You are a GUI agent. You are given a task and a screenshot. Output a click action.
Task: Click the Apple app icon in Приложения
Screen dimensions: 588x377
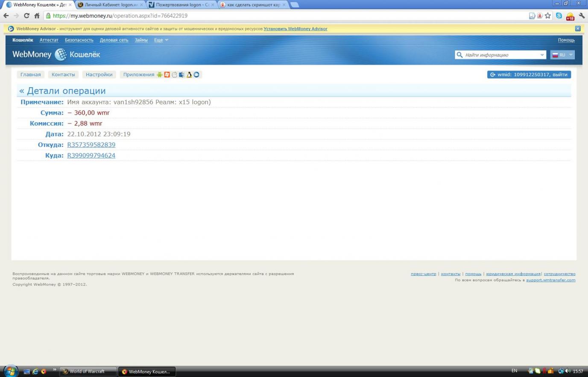(x=174, y=75)
